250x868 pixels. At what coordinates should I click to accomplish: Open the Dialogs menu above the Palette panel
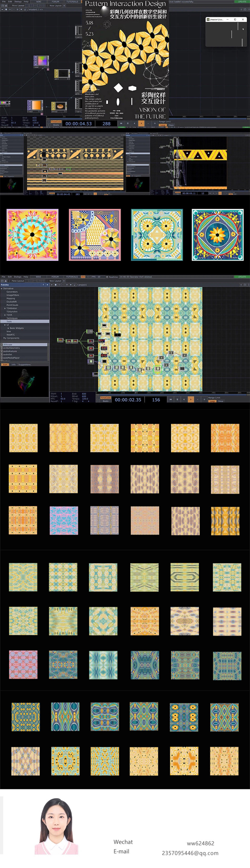pos(17,277)
